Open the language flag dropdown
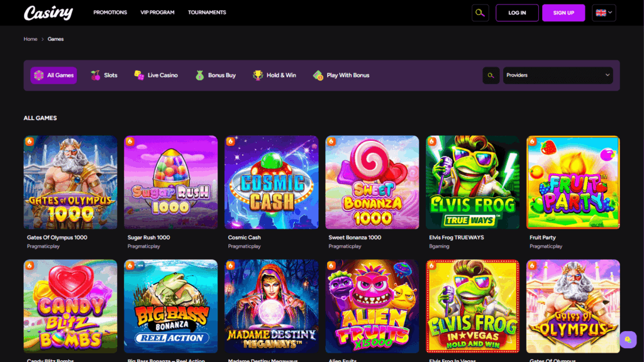Image resolution: width=644 pixels, height=362 pixels. [604, 13]
